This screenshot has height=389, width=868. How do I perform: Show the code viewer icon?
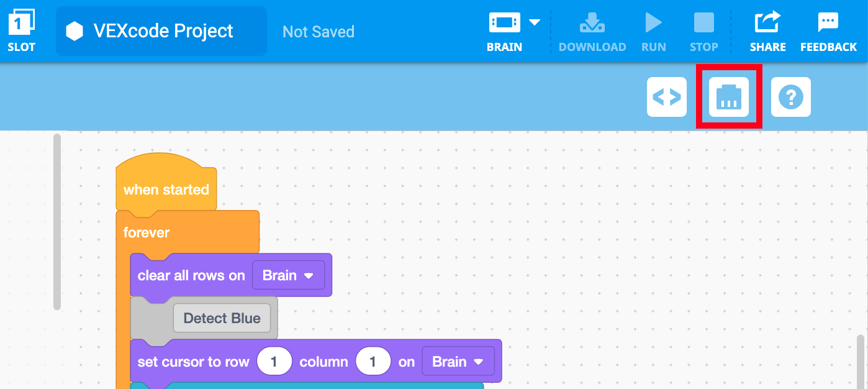[667, 97]
